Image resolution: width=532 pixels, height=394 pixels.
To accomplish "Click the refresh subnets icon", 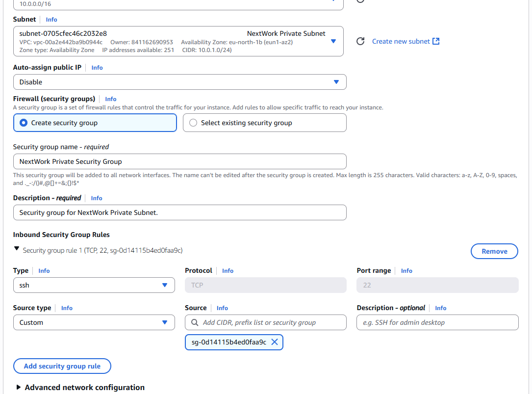I will [x=360, y=42].
